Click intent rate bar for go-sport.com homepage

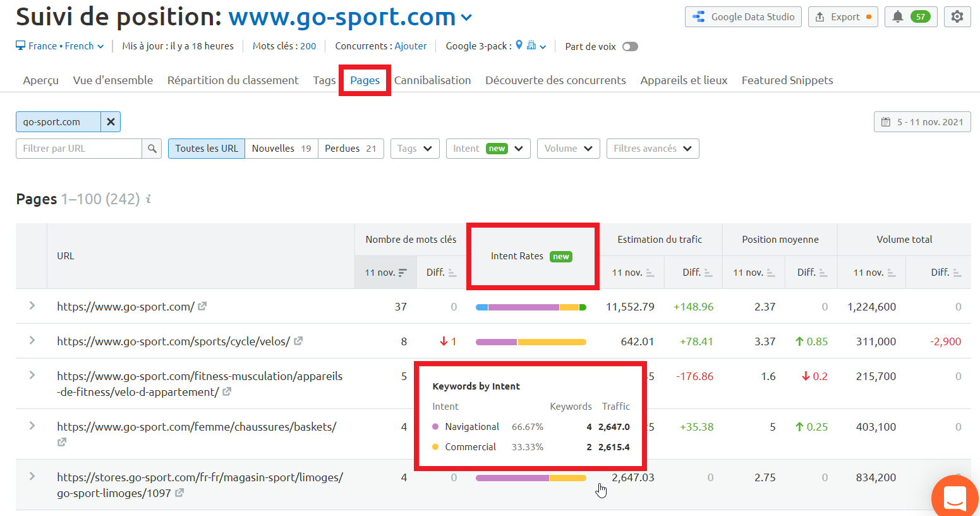click(531, 307)
